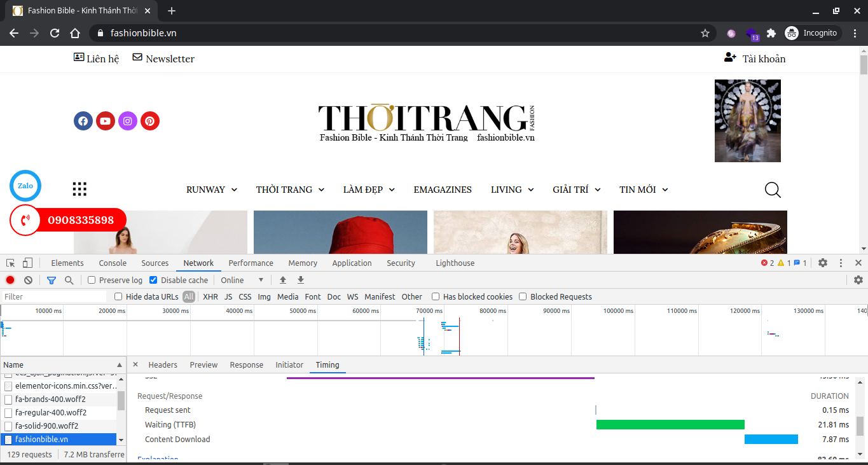Image resolution: width=868 pixels, height=465 pixels.
Task: Show the Response tab of the request
Action: [x=246, y=364]
